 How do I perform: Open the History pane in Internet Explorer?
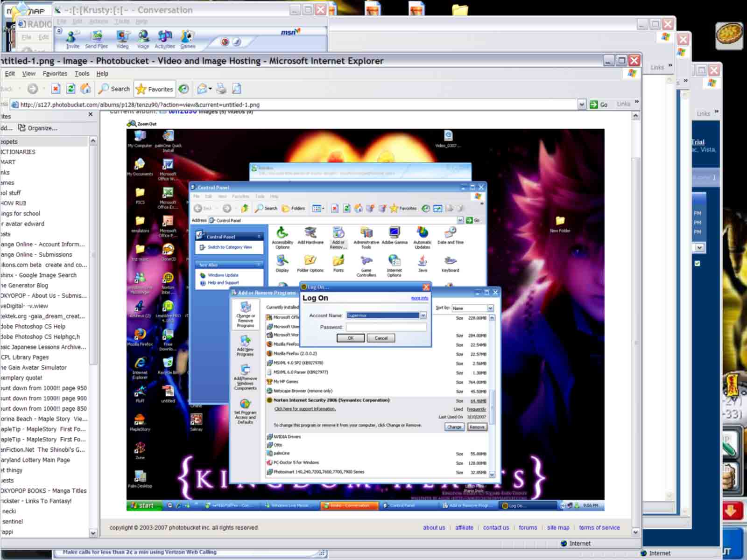[184, 89]
